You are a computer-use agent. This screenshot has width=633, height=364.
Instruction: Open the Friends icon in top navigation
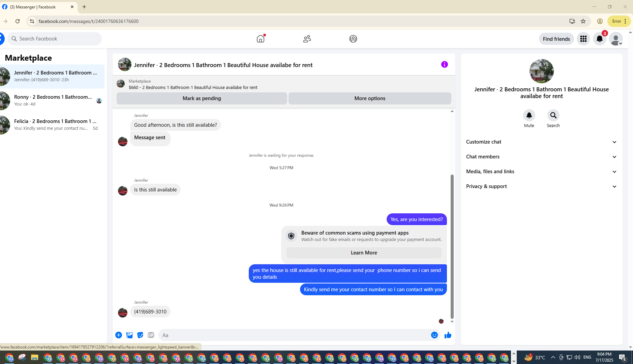(307, 39)
